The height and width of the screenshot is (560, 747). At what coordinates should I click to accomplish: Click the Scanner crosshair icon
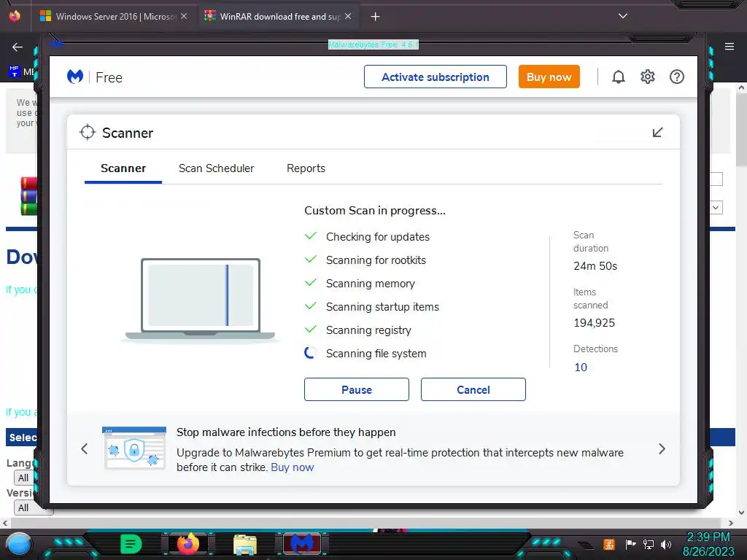point(88,133)
